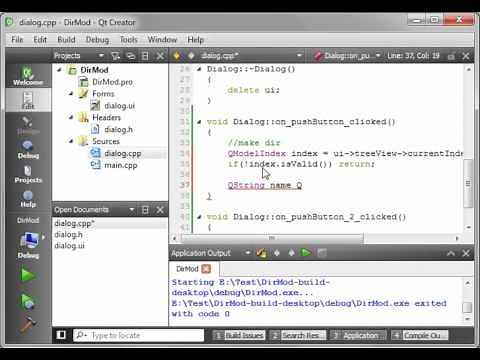
Task: Collapse the Forms folder
Action: [71, 94]
